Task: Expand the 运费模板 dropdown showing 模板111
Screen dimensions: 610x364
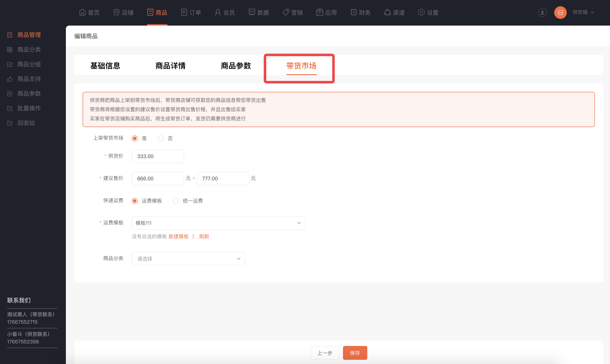Action: click(x=218, y=223)
